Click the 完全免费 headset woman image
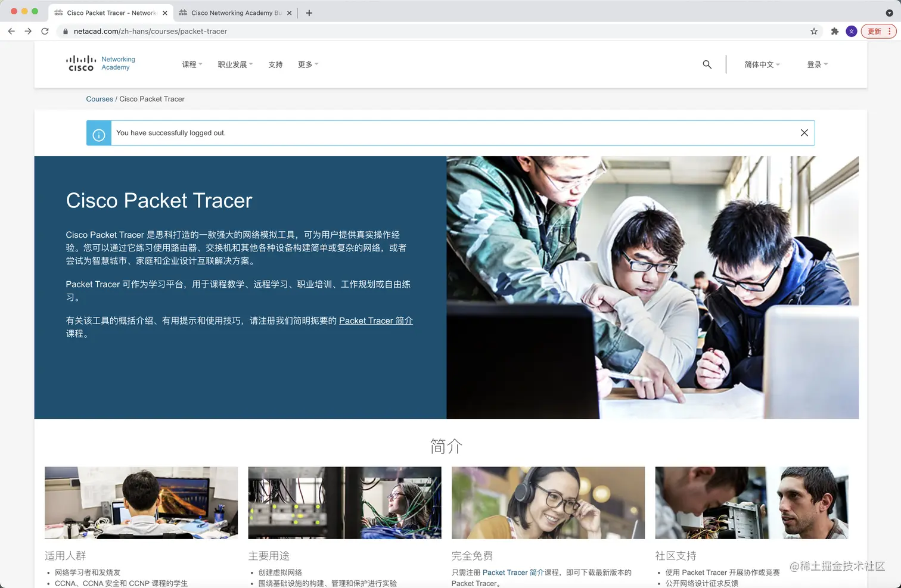This screenshot has width=901, height=588. pos(548,503)
